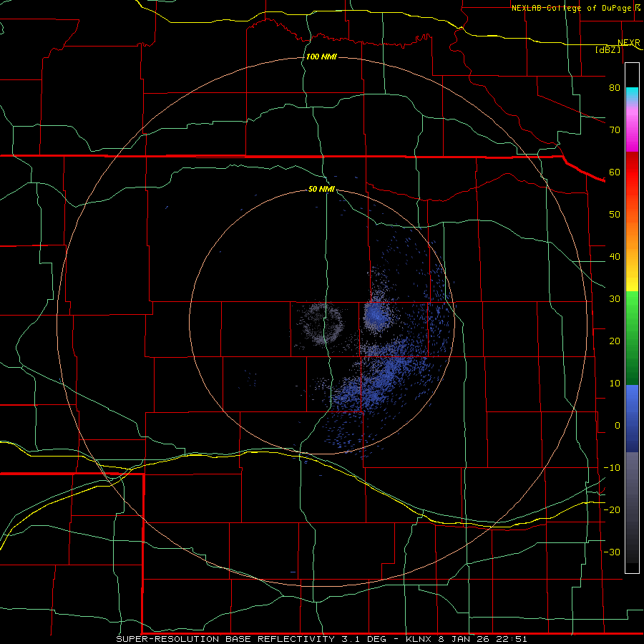Click the NEXR label above the scale
644x644 pixels.
click(x=628, y=42)
